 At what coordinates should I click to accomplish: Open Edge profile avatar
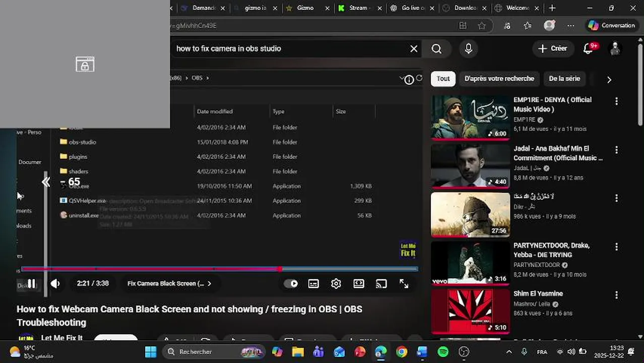549,26
